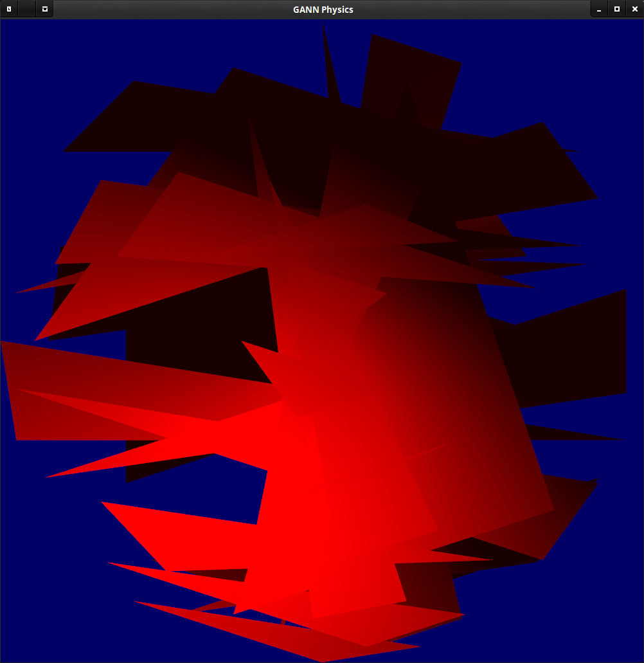Click the GANN Physics title text
Image resolution: width=644 pixels, height=663 pixels.
(323, 10)
